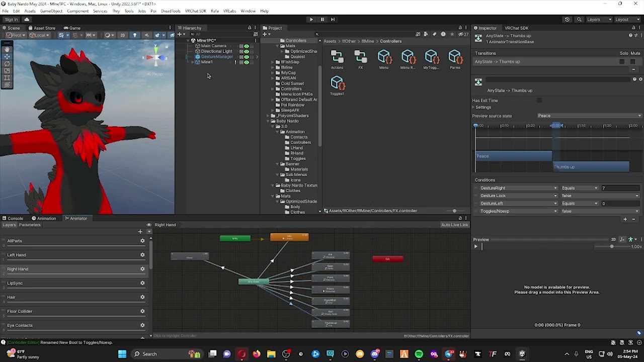Open Right Hand layer settings gear
Image resolution: width=644 pixels, height=362 pixels.
pos(142,269)
